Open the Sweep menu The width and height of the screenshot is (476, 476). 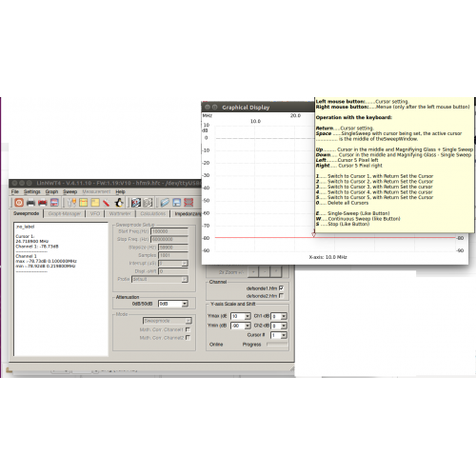point(69,191)
